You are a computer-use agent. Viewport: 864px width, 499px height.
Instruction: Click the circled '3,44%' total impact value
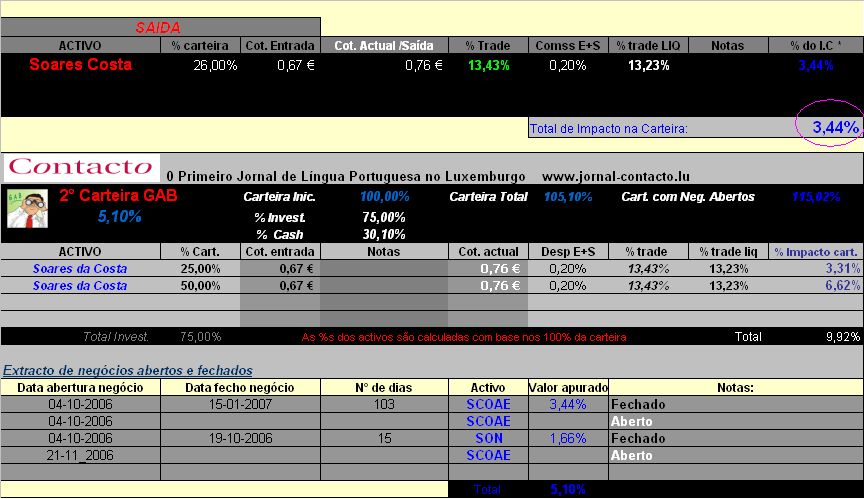point(835,127)
